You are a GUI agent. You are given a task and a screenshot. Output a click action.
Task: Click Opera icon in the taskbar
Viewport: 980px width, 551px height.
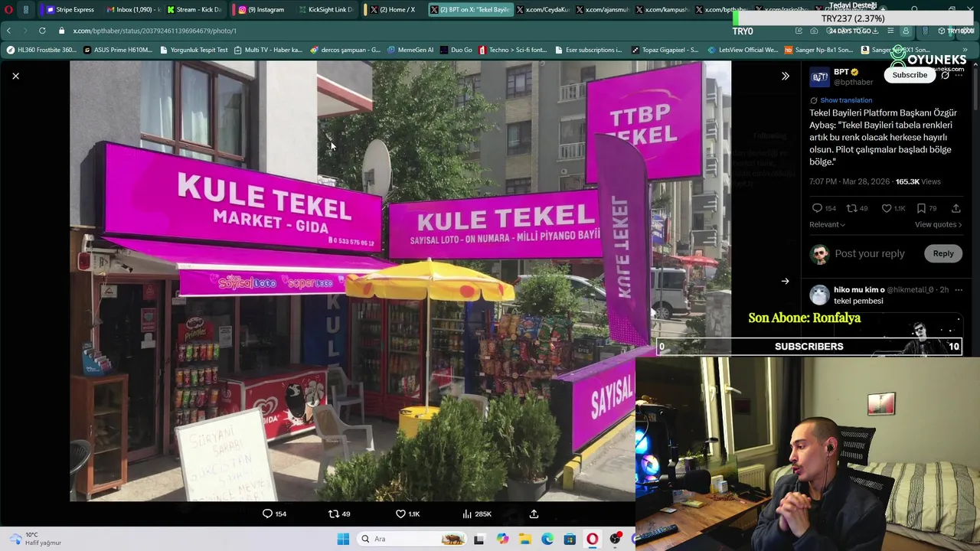click(592, 539)
